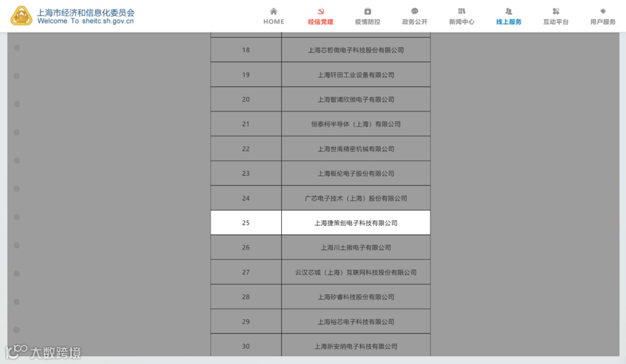Open the 互动平台 menu label
The width and height of the screenshot is (626, 364).
click(556, 21)
